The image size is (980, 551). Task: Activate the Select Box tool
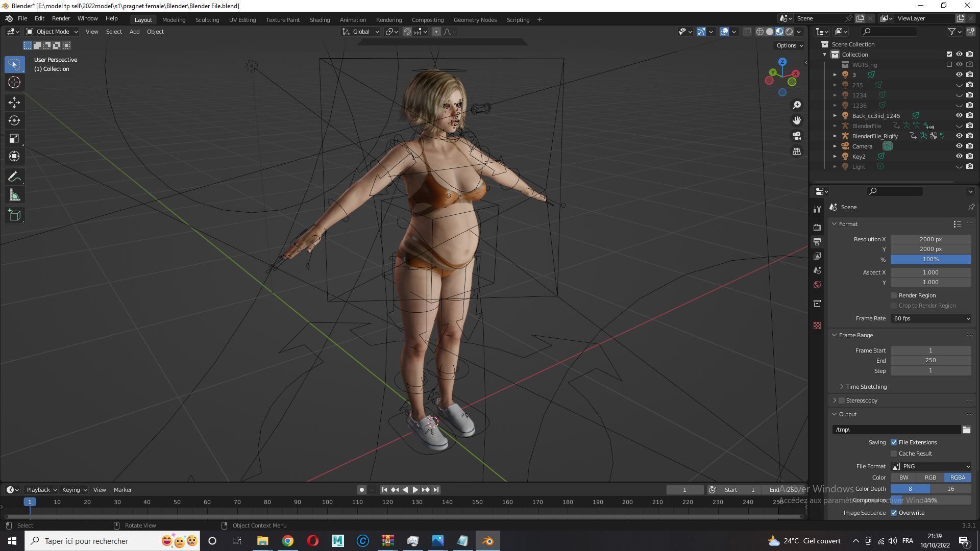pos(14,64)
